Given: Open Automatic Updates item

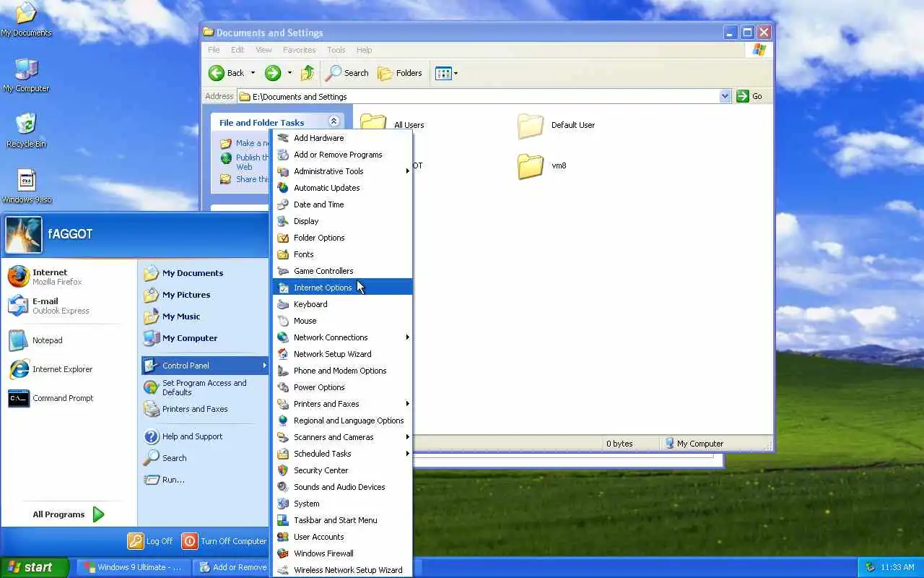Looking at the screenshot, I should [x=343, y=188].
